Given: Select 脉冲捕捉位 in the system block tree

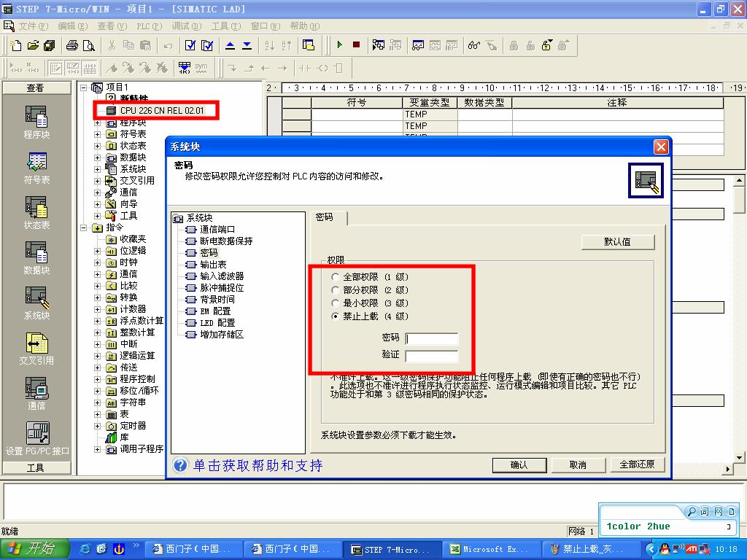Looking at the screenshot, I should (222, 287).
